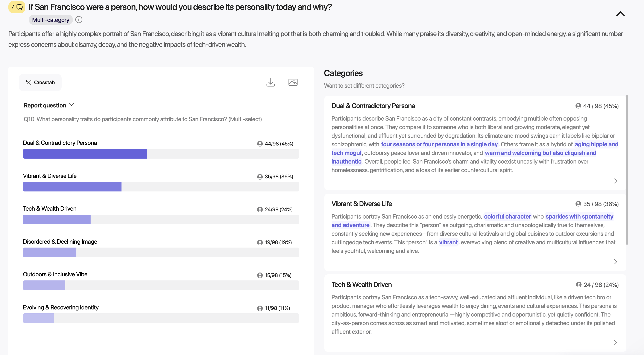Open the 'colorful character' highlighted quote
The width and height of the screenshot is (644, 355).
click(x=507, y=216)
